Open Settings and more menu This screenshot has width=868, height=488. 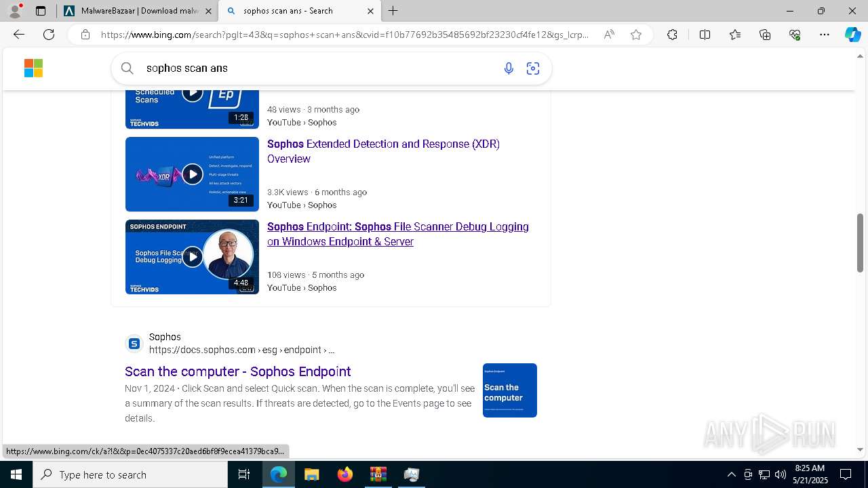[825, 35]
